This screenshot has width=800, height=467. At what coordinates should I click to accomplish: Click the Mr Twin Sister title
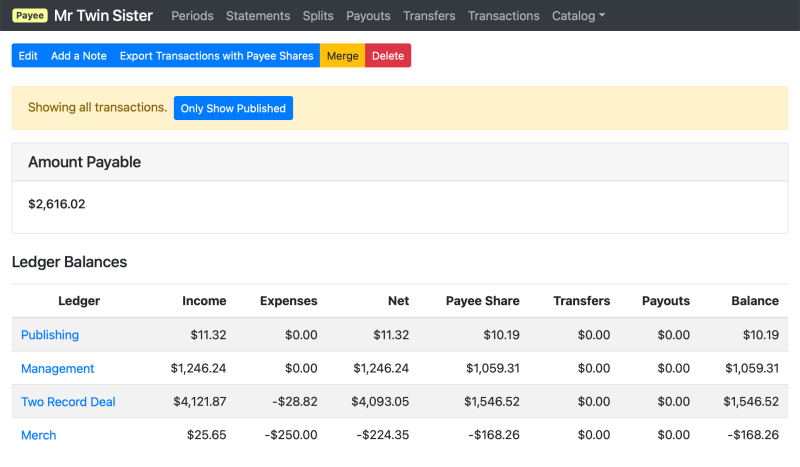[x=103, y=16]
